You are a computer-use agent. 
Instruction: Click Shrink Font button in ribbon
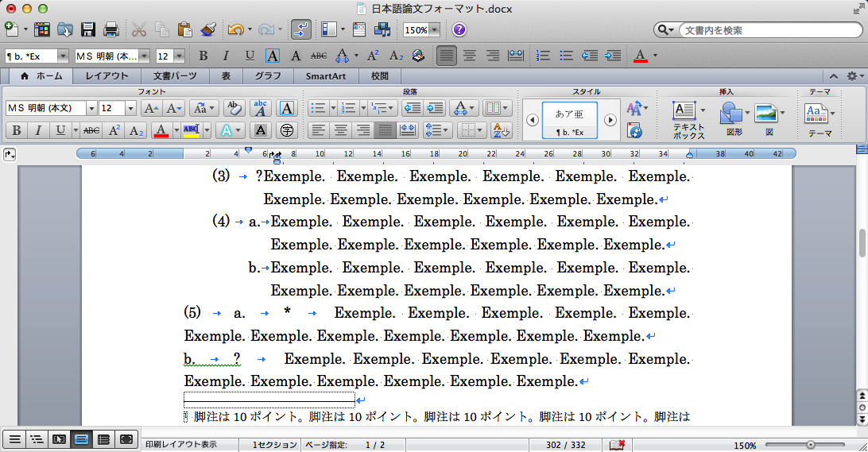(174, 109)
